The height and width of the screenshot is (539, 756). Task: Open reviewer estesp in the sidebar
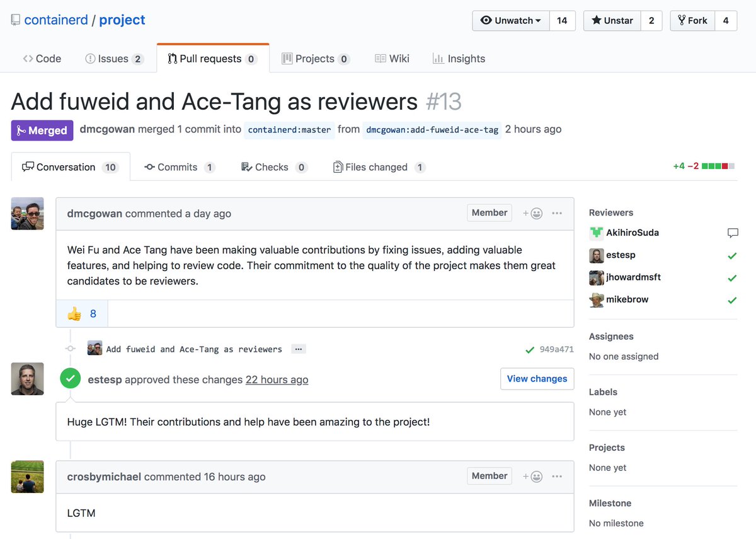point(621,255)
